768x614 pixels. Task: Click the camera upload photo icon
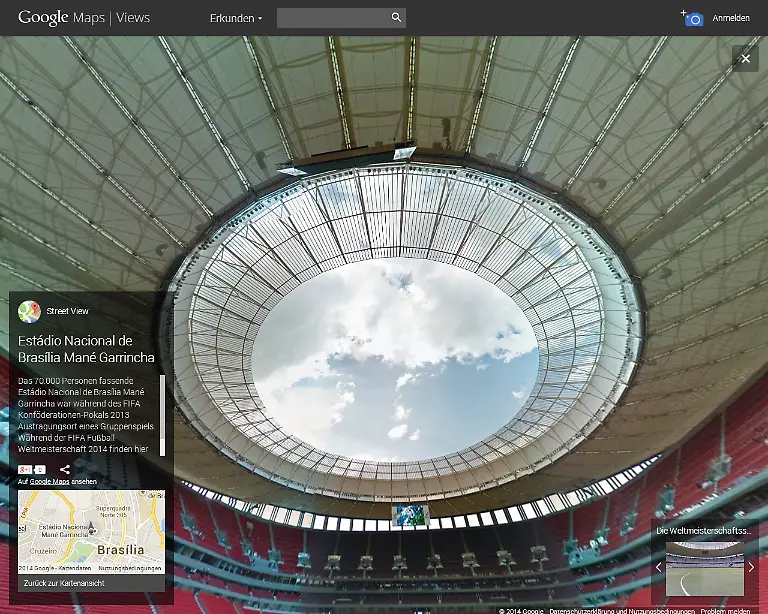point(693,18)
